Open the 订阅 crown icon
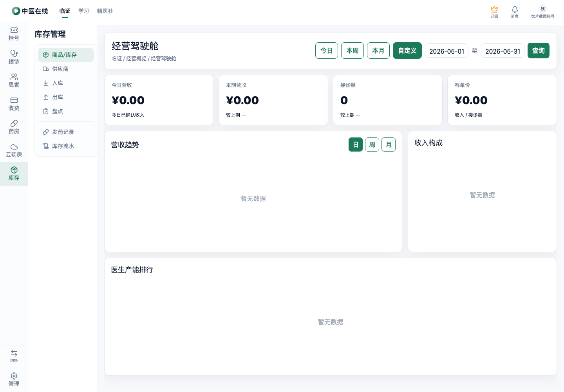The image size is (564, 392). [x=494, y=12]
